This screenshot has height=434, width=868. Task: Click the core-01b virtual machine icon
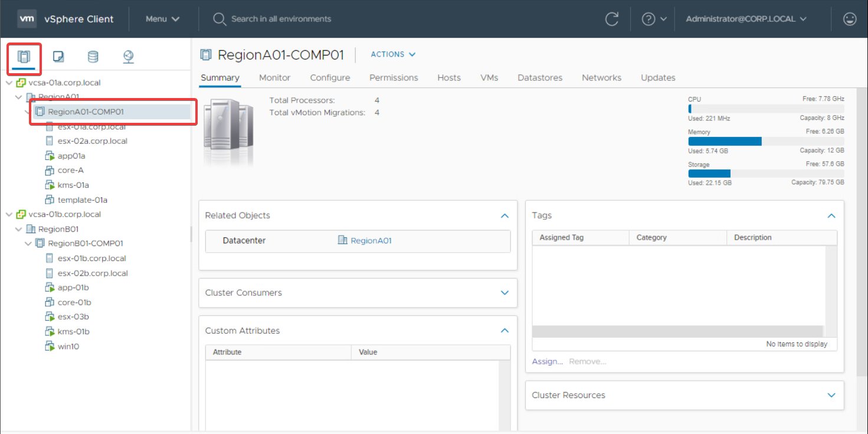coord(50,302)
